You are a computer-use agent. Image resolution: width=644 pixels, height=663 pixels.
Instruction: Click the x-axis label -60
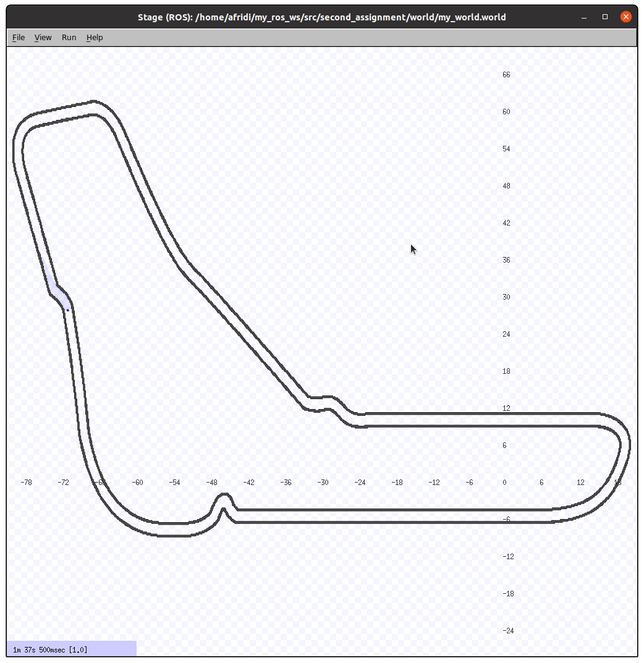137,483
